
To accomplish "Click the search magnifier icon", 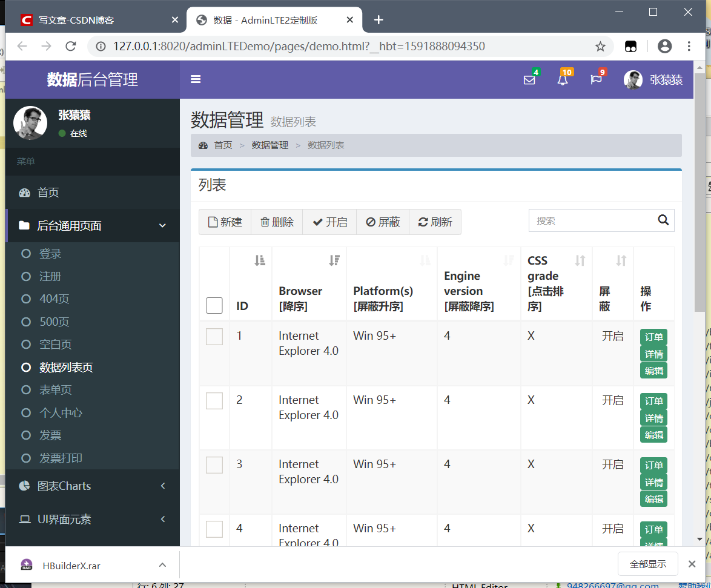I will click(x=663, y=220).
